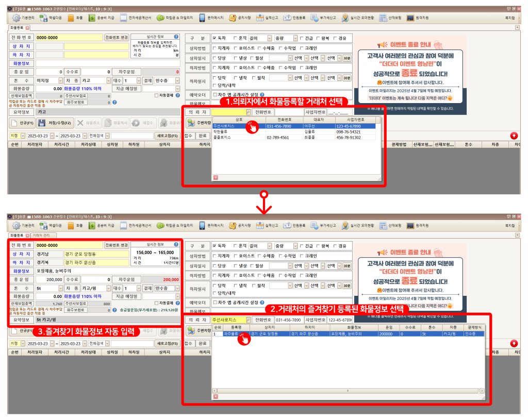Click 운송비 지급 icon in upper toolbar

[x=92, y=18]
